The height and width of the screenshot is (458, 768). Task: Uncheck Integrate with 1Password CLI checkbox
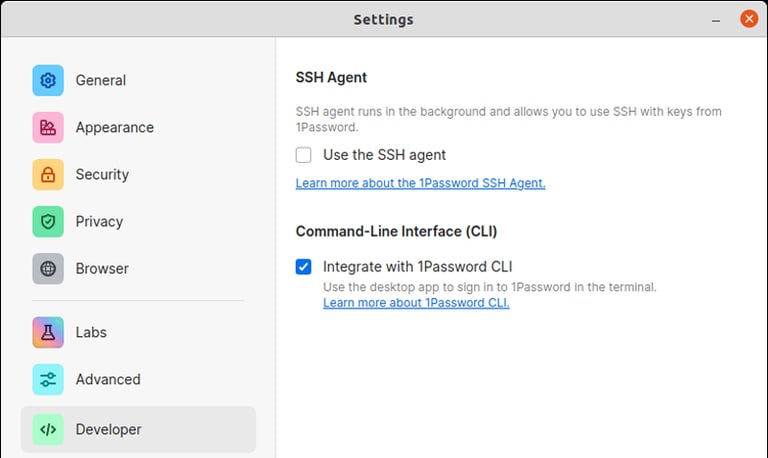coord(304,267)
